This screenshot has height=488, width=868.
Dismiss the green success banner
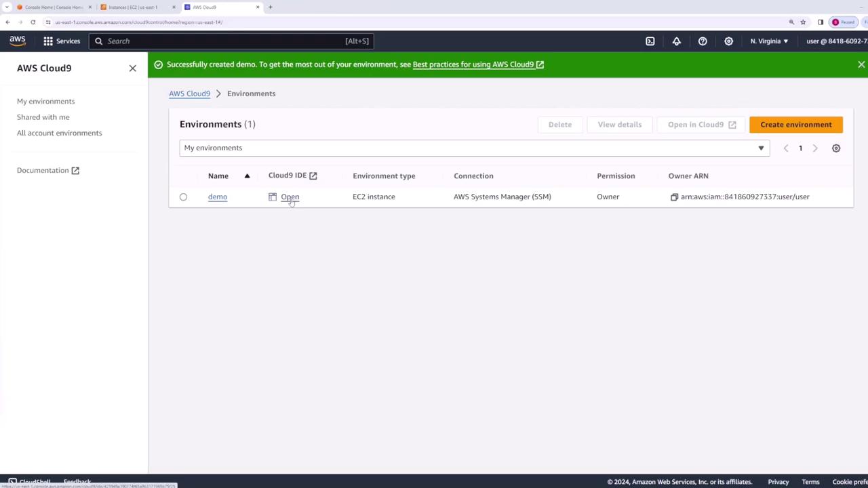pyautogui.click(x=861, y=64)
